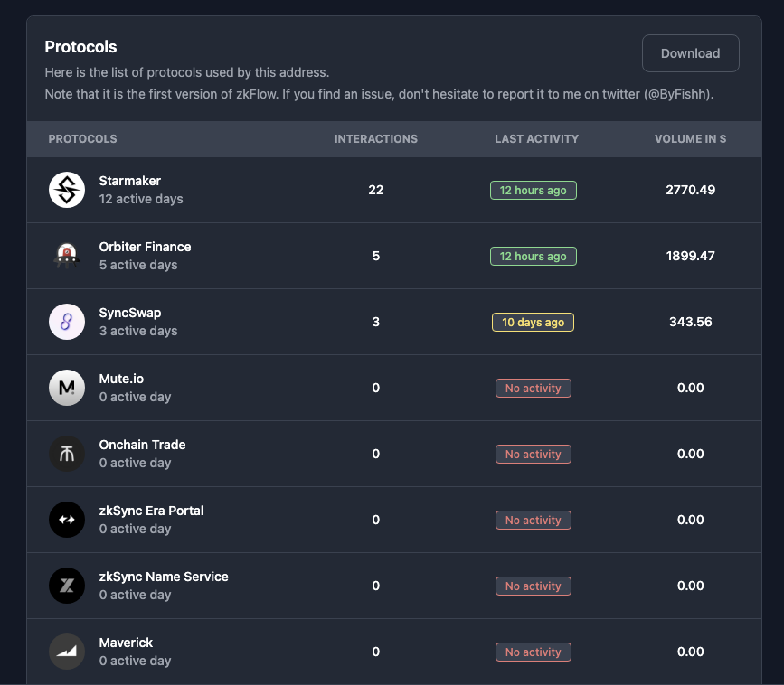Click SyncSwap's 3 interactions count
The image size is (784, 685).
375,322
